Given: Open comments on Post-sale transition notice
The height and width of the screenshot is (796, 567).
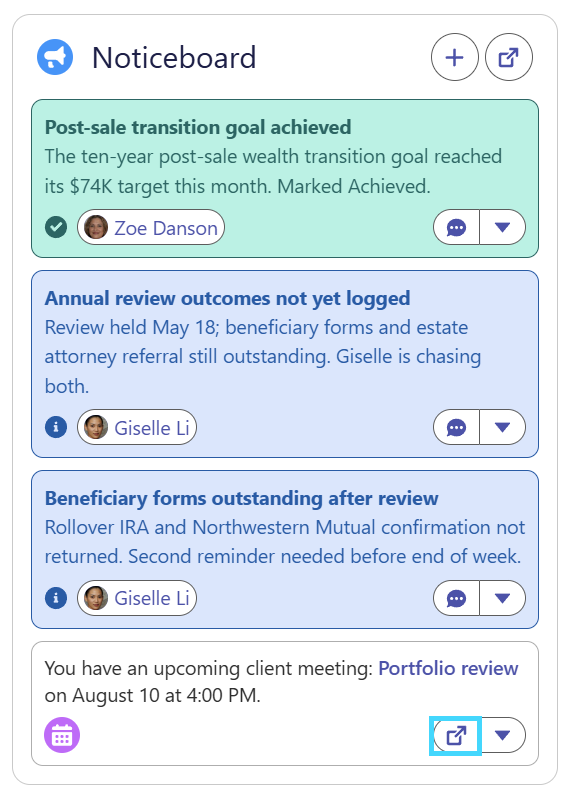Looking at the screenshot, I should pos(456,227).
